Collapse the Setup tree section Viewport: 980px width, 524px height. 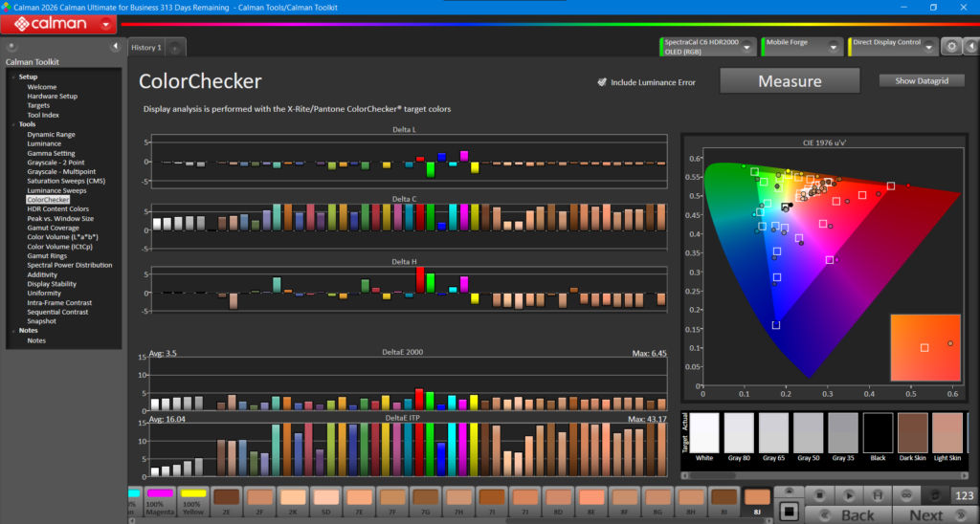[x=13, y=76]
